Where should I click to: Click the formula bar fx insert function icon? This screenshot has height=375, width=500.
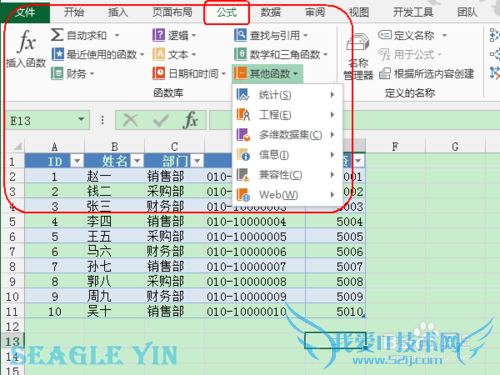pos(190,120)
